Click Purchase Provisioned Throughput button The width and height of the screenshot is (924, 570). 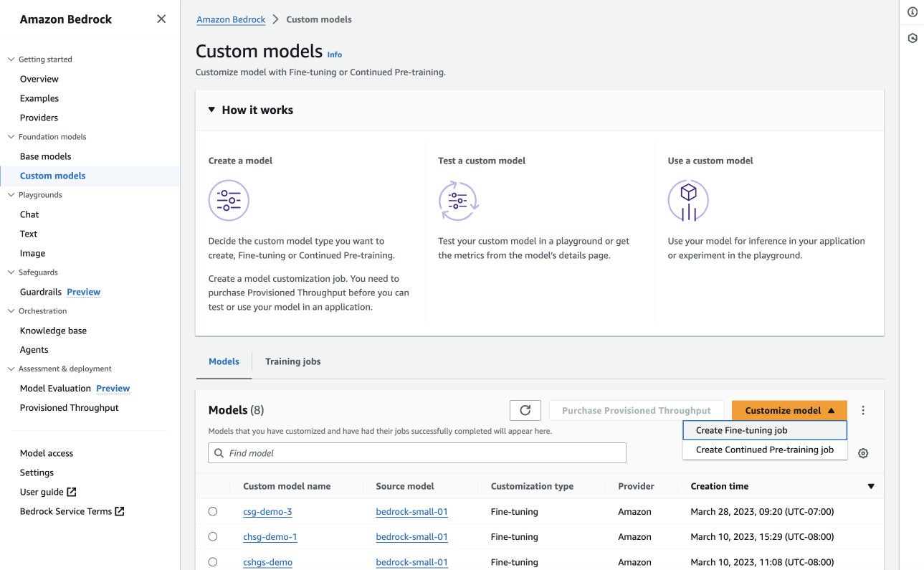[637, 410]
